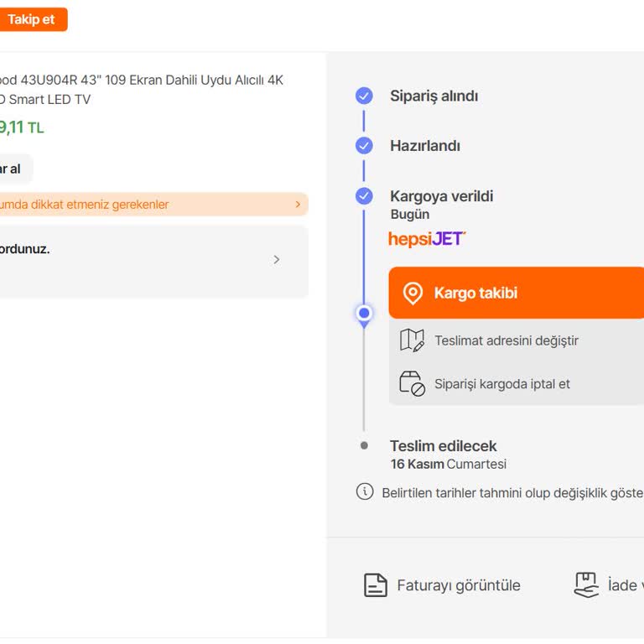The height and width of the screenshot is (644, 644).
Task: Open the orange dikkat etmeniz gerekenler banner text
Action: point(84,205)
